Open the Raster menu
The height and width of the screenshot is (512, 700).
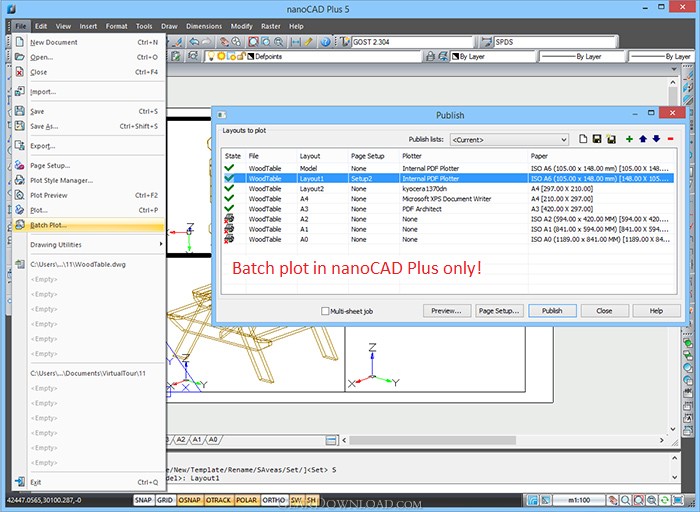coord(271,26)
